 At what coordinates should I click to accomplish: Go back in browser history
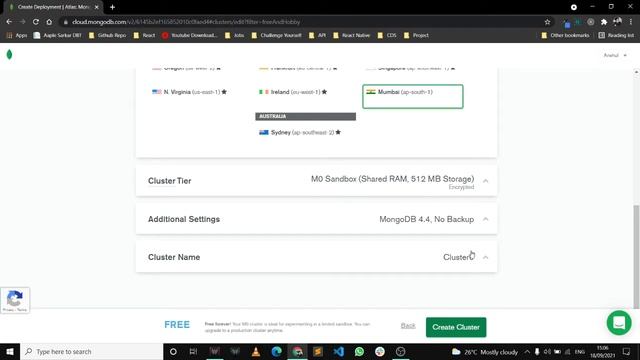click(9, 22)
